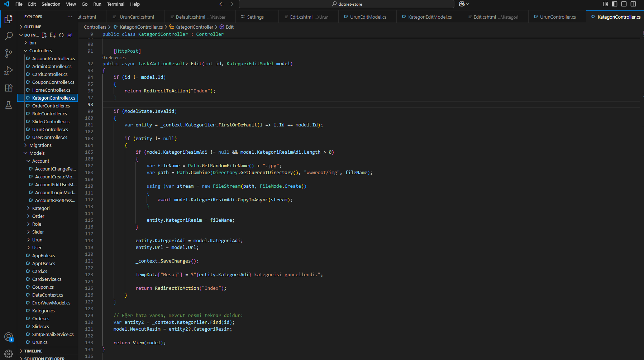Collapse the Controllers folder
Screen dimensions: 644x360
[x=47, y=51]
